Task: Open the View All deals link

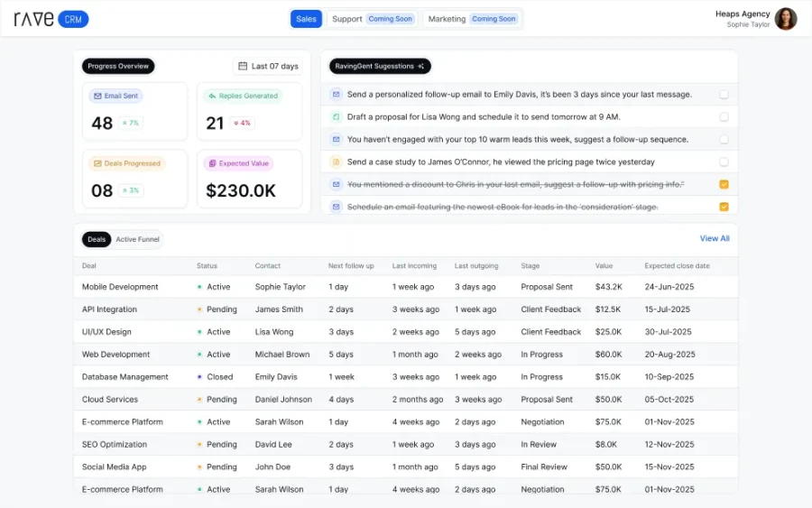Action: click(715, 238)
